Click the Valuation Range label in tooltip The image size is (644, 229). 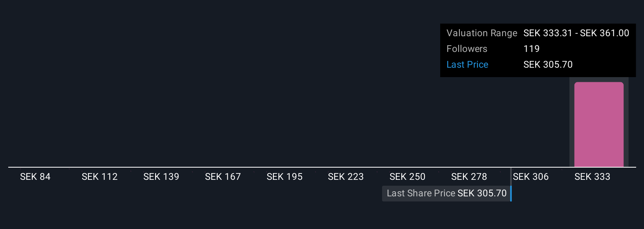[x=482, y=33]
